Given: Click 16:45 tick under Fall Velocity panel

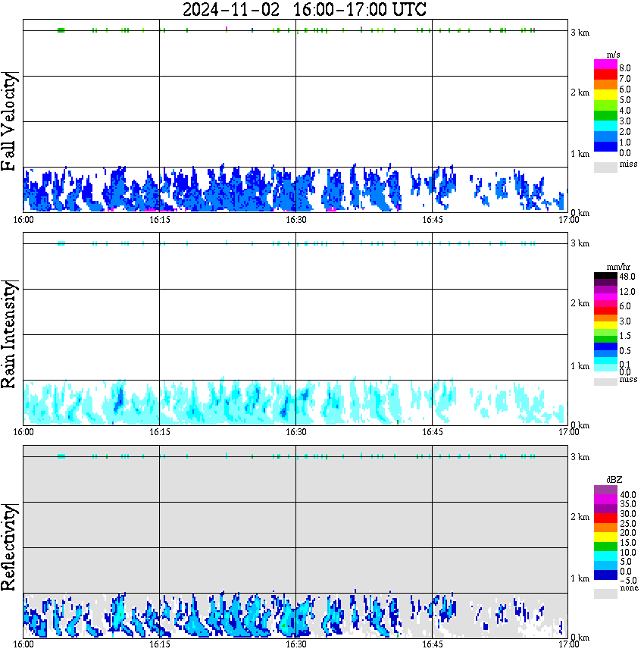Looking at the screenshot, I should (x=432, y=220).
